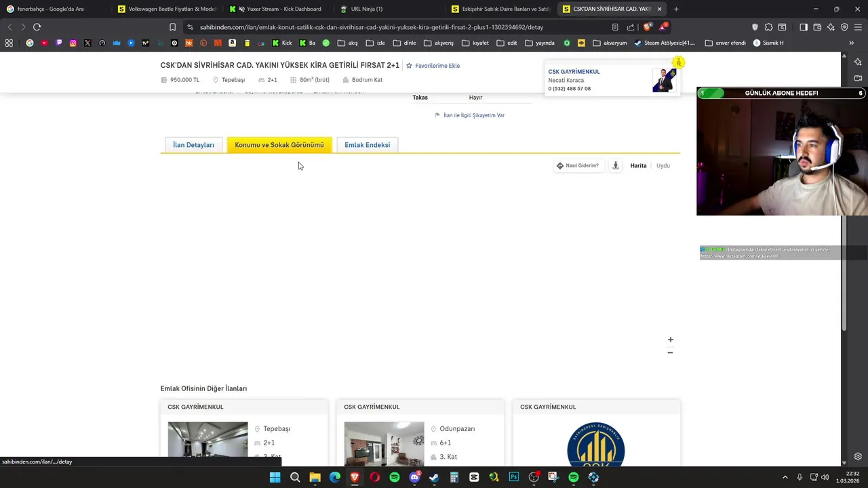Toggle the browser sidebar panel icon
Image resolution: width=868 pixels, height=488 pixels.
804,27
